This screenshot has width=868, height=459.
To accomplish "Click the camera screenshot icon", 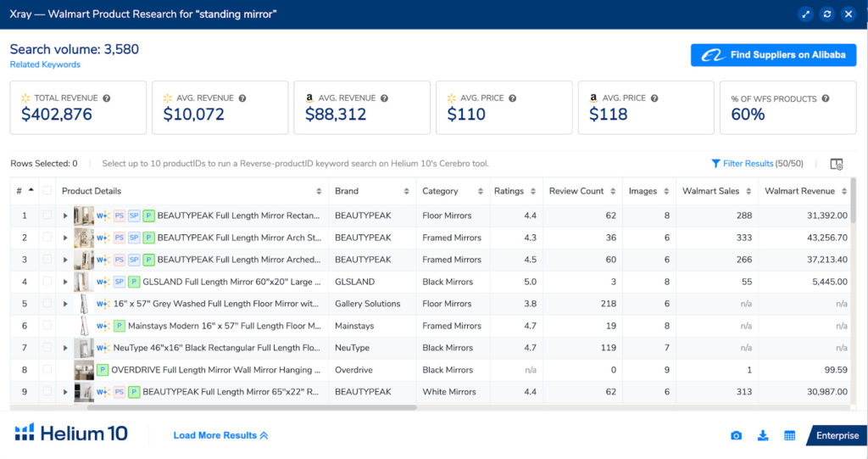I will pos(736,435).
